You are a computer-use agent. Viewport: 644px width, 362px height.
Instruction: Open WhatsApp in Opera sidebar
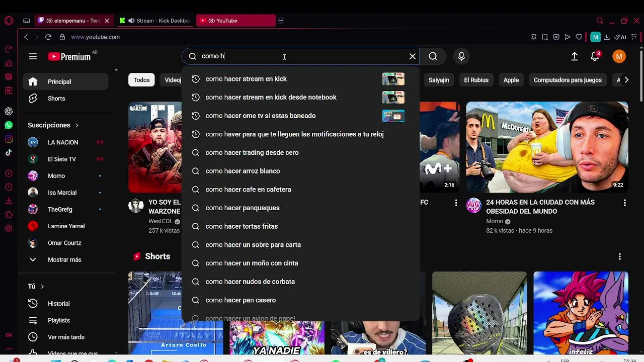coord(9,125)
